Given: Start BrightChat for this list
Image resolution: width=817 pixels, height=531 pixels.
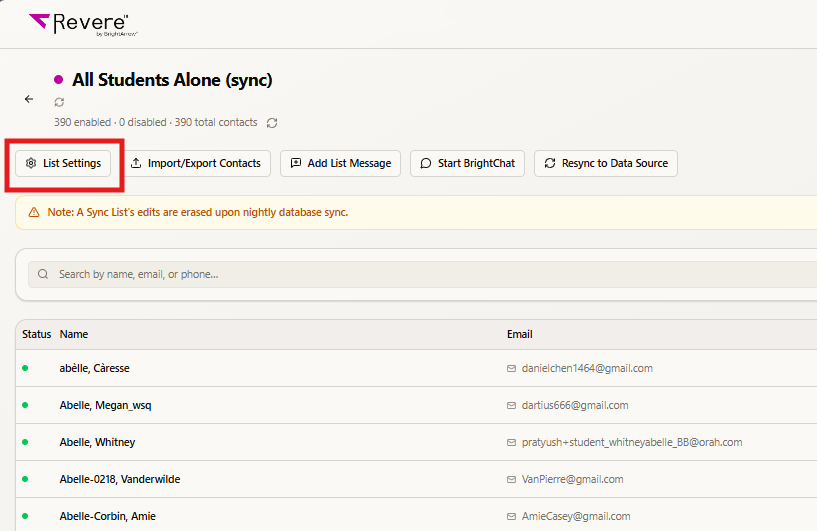Looking at the screenshot, I should click(x=467, y=164).
